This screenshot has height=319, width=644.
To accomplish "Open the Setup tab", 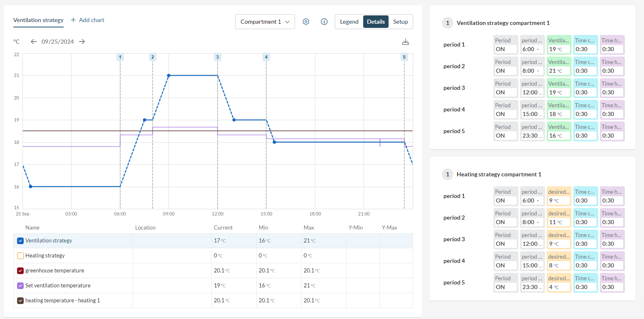I will click(400, 21).
